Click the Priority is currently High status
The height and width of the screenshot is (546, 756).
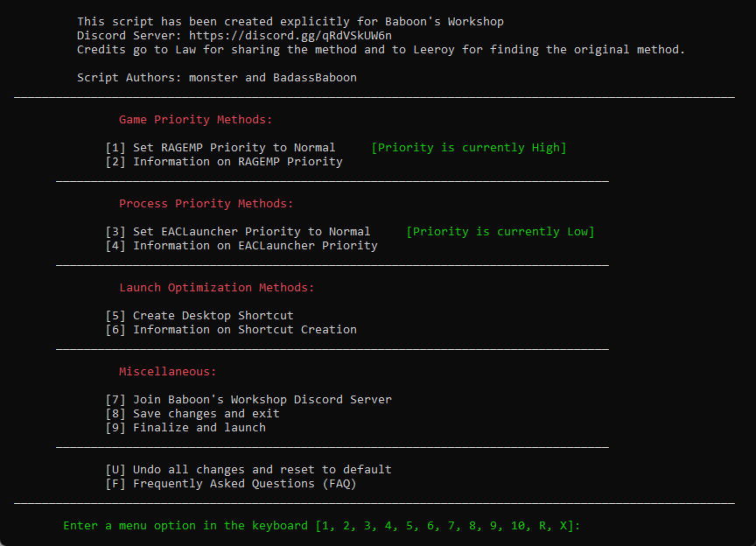click(469, 147)
